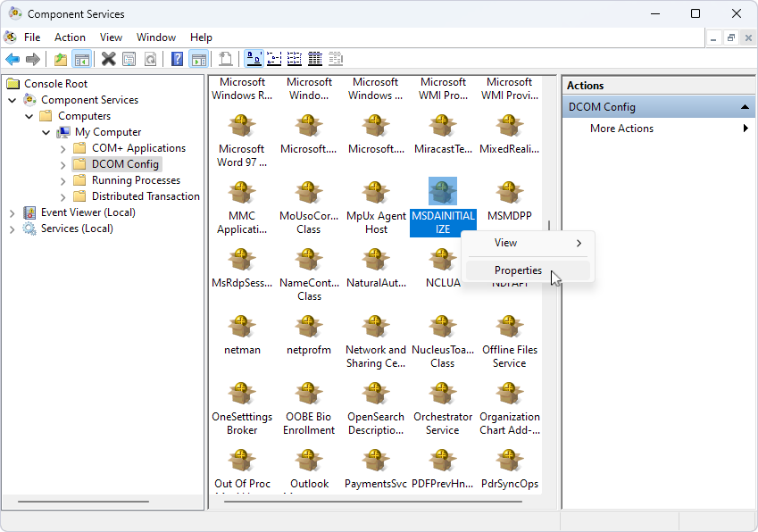Expand the Event Viewer (Local) node
This screenshot has height=532, width=758.
click(12, 213)
